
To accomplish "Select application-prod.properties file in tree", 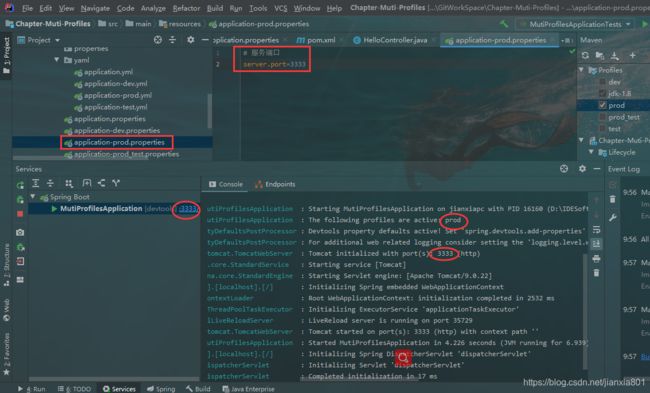I will click(112, 142).
